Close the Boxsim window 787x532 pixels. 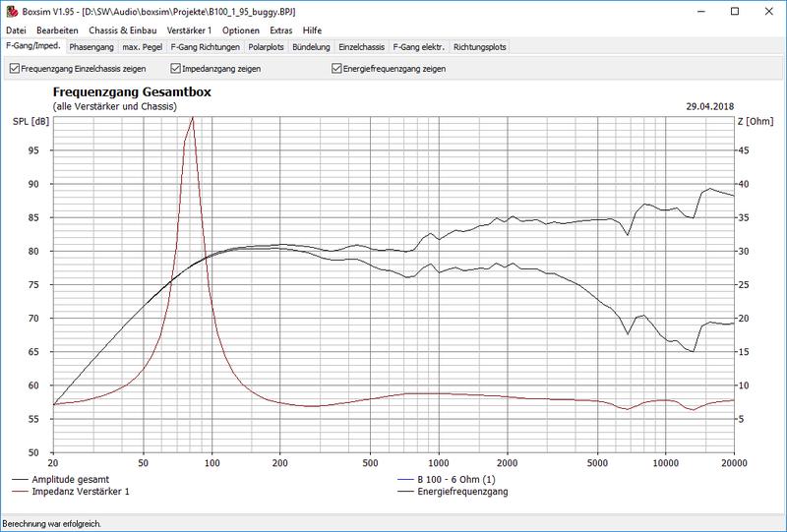pos(769,11)
